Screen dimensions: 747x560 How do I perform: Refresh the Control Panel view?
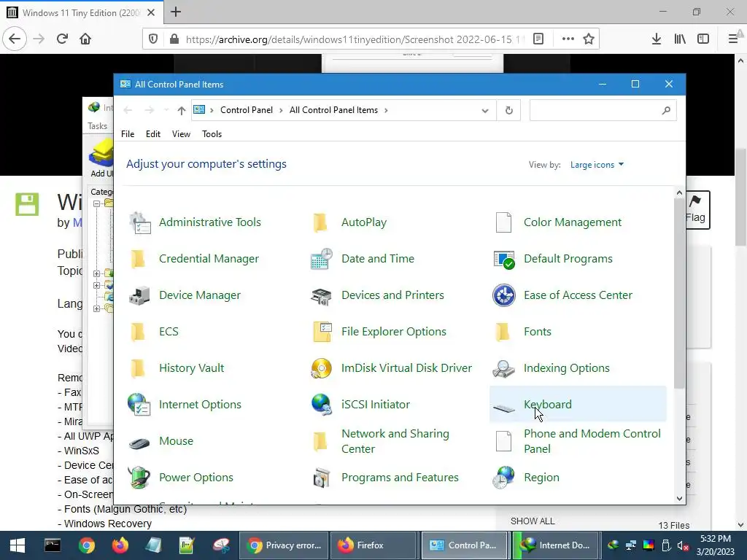pyautogui.click(x=508, y=111)
